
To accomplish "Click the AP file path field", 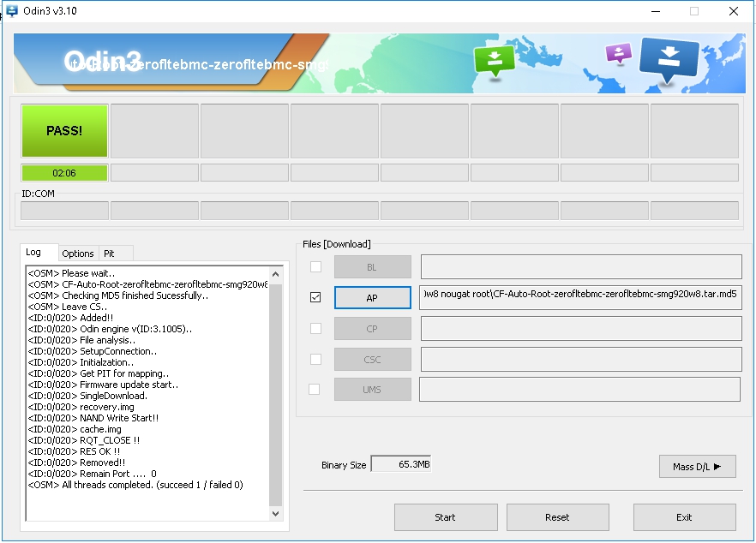I will (x=581, y=297).
